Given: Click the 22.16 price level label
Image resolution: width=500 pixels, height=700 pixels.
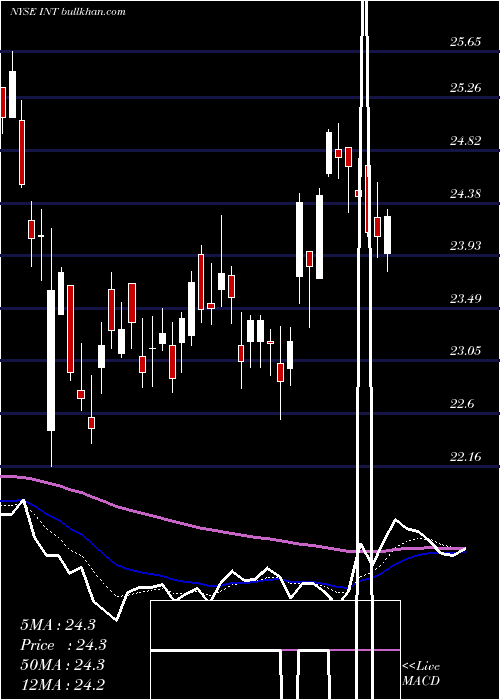Looking at the screenshot, I should pos(466,457).
